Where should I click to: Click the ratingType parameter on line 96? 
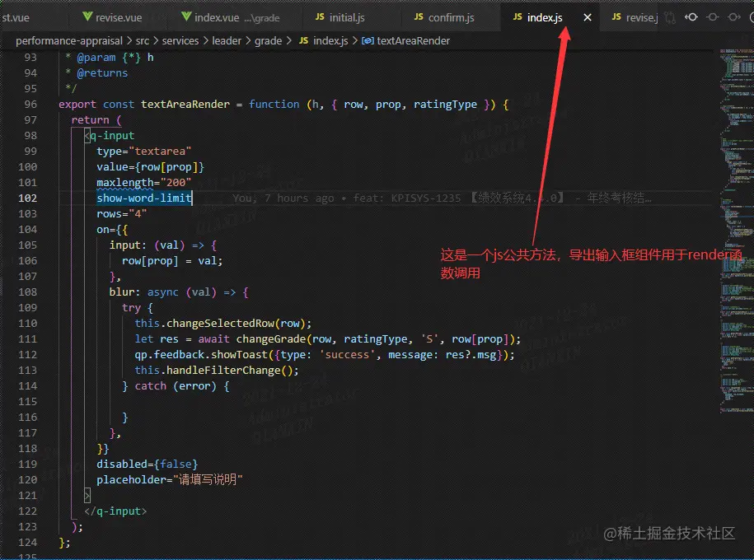[x=445, y=105]
